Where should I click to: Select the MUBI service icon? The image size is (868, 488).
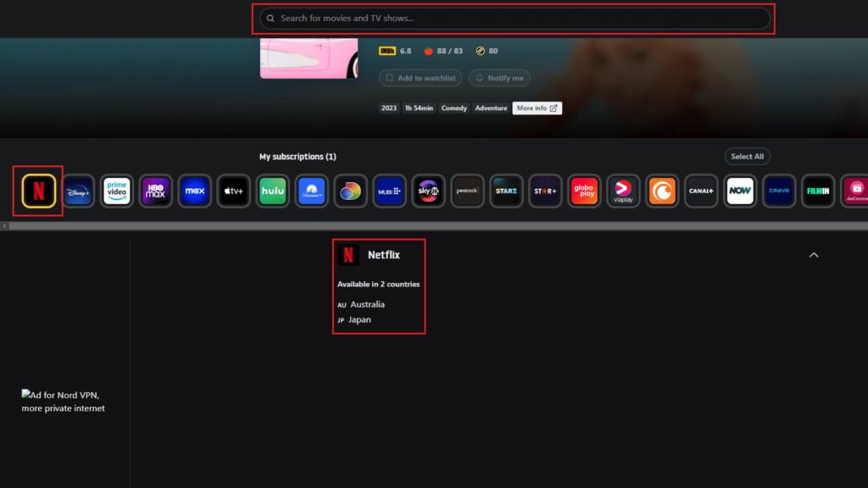(389, 191)
